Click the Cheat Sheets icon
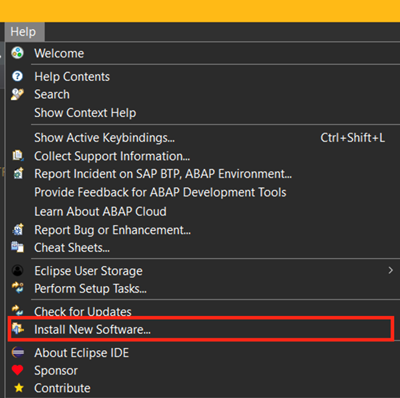Image resolution: width=400 pixels, height=398 pixels. click(17, 247)
